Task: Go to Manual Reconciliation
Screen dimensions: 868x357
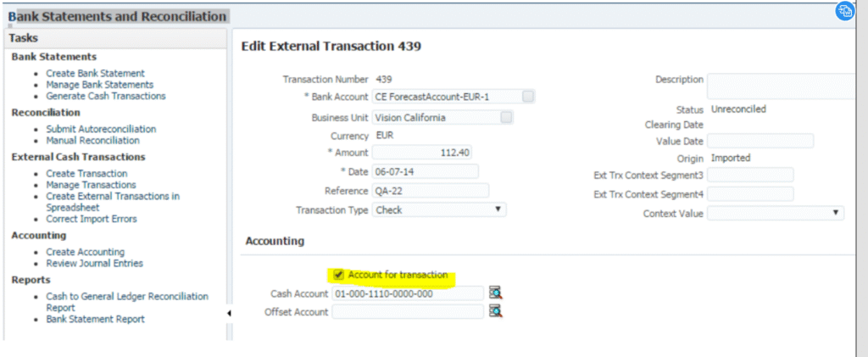Action: [92, 141]
